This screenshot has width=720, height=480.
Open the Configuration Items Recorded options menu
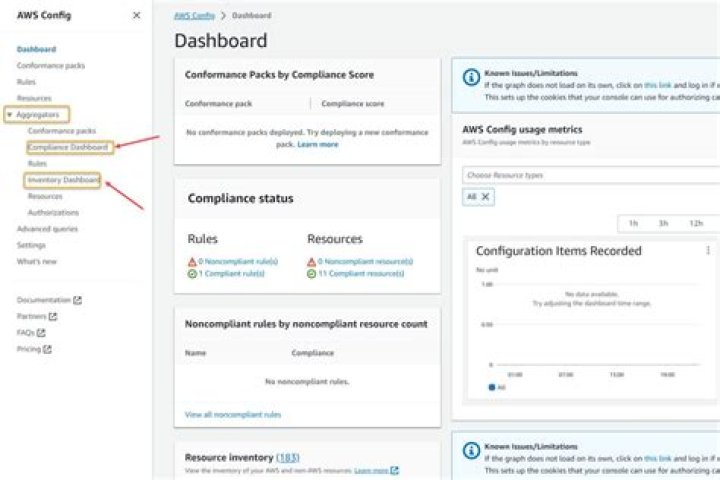(708, 251)
